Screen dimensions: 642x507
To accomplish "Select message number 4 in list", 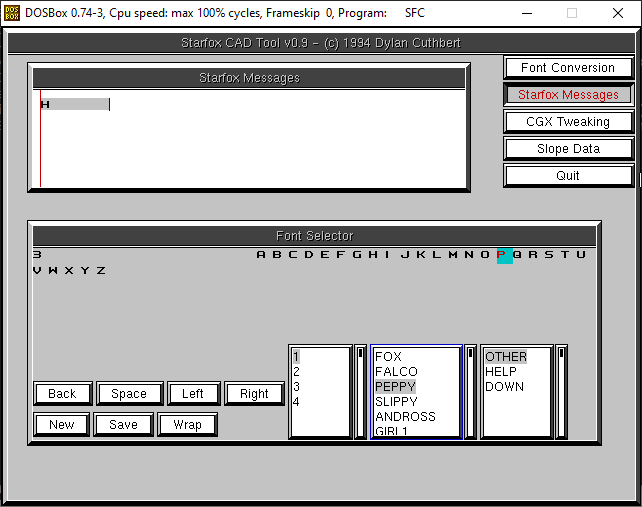I will pyautogui.click(x=296, y=402).
